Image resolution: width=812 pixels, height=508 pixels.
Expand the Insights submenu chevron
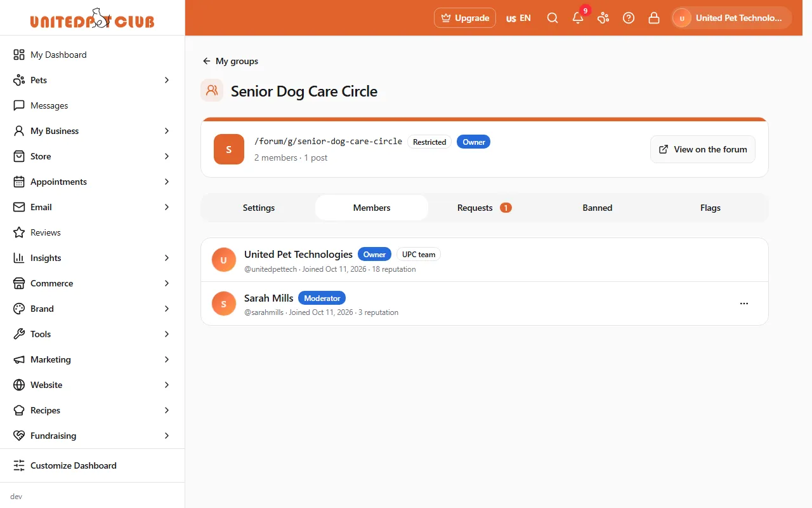[167, 258]
